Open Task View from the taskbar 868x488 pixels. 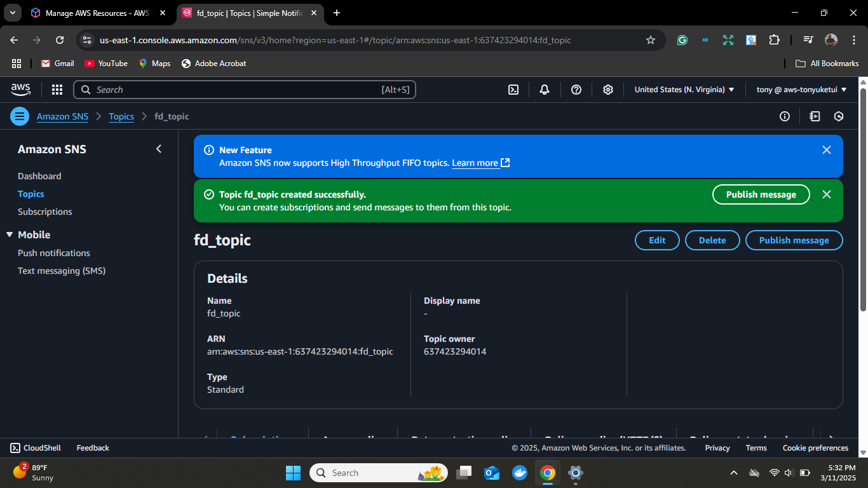click(x=464, y=473)
